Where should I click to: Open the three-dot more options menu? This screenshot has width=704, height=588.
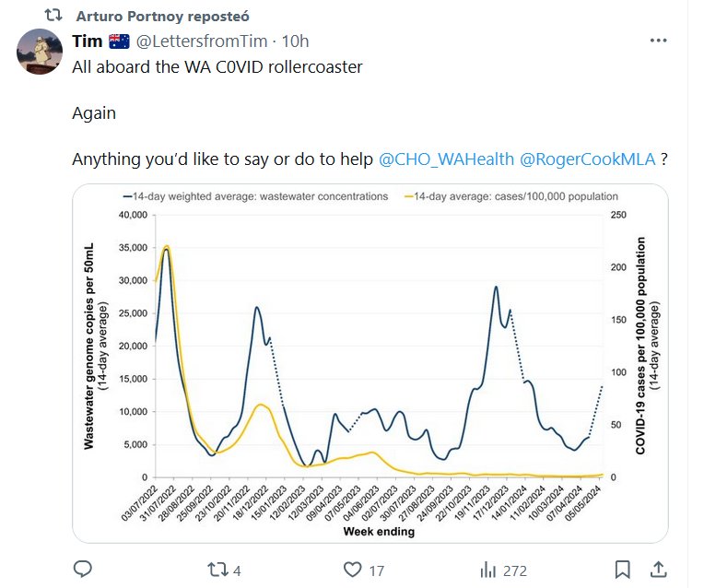coord(658,41)
